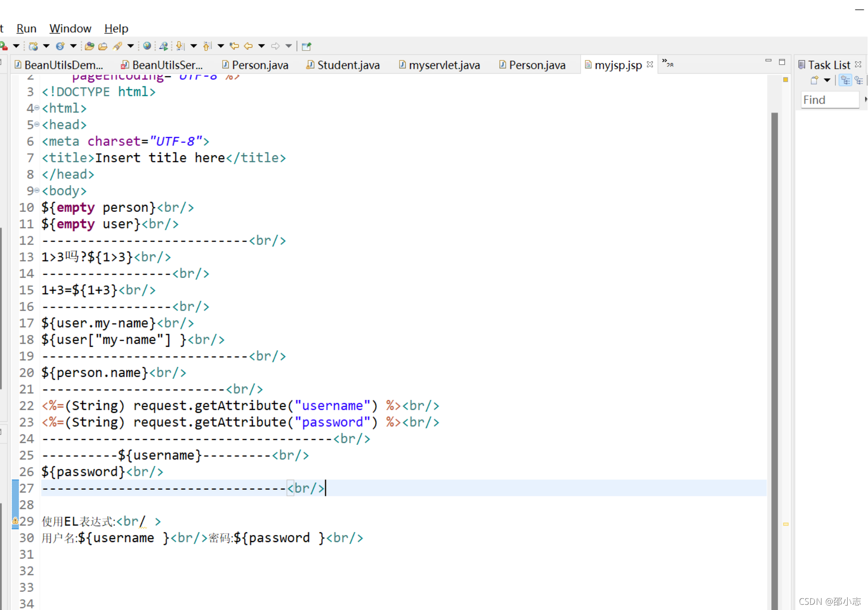Click the "username" string on line 22
Screen dimensions: 868x610
tap(333, 406)
